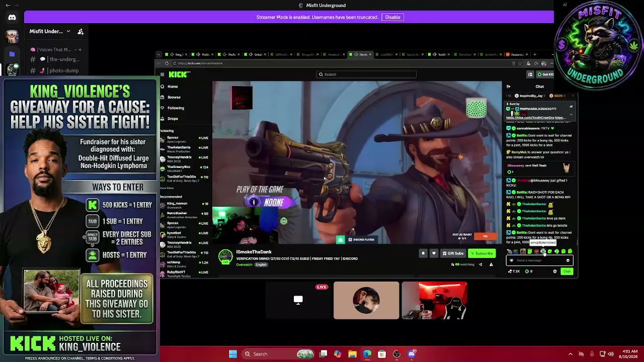Toggle the notification bell for iSmokeThaDank

(x=423, y=253)
